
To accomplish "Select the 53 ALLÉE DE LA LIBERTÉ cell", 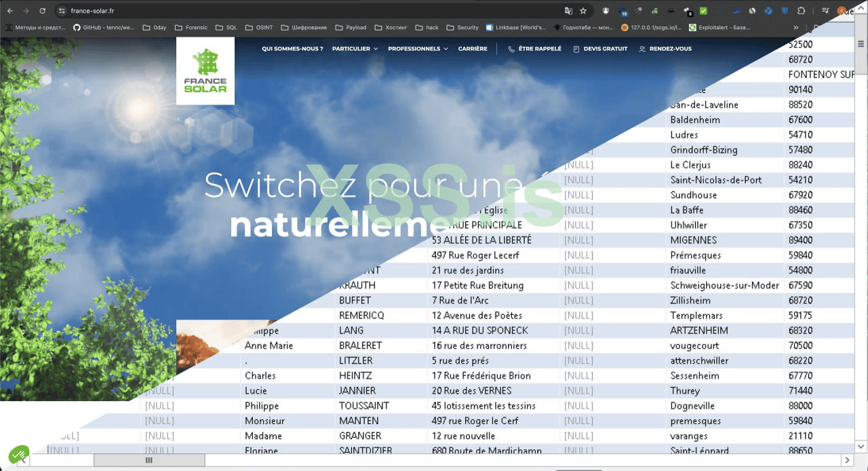I will pos(494,240).
